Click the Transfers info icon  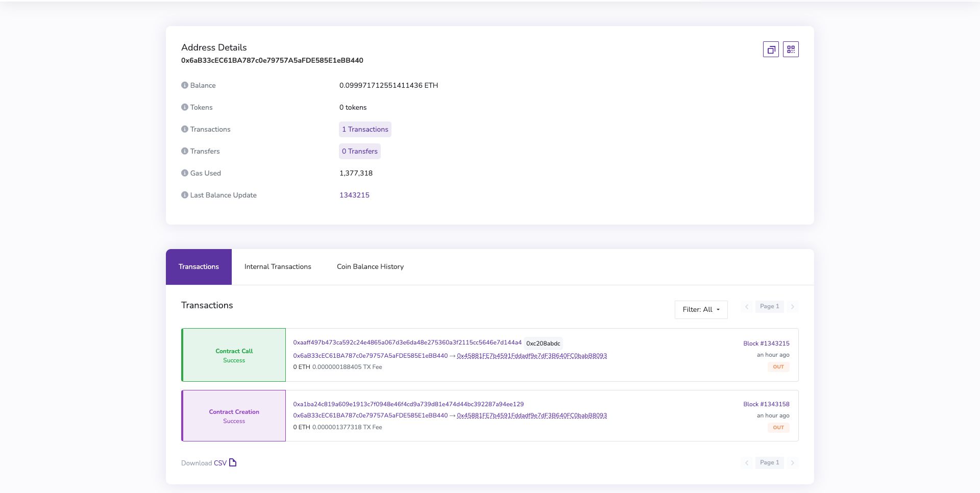pyautogui.click(x=185, y=151)
